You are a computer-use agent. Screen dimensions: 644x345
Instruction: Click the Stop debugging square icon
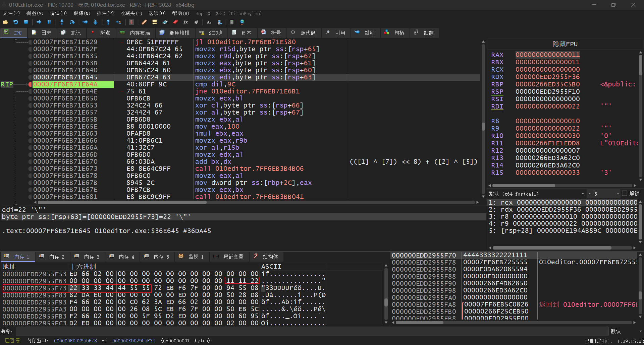pyautogui.click(x=26, y=22)
